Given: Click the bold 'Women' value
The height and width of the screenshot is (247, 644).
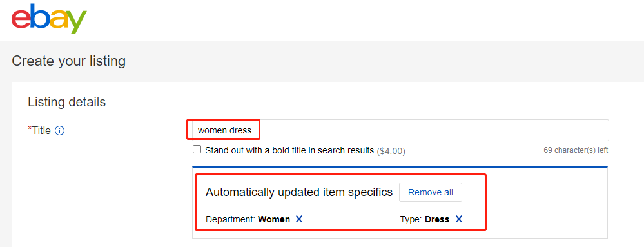Looking at the screenshot, I should (274, 219).
